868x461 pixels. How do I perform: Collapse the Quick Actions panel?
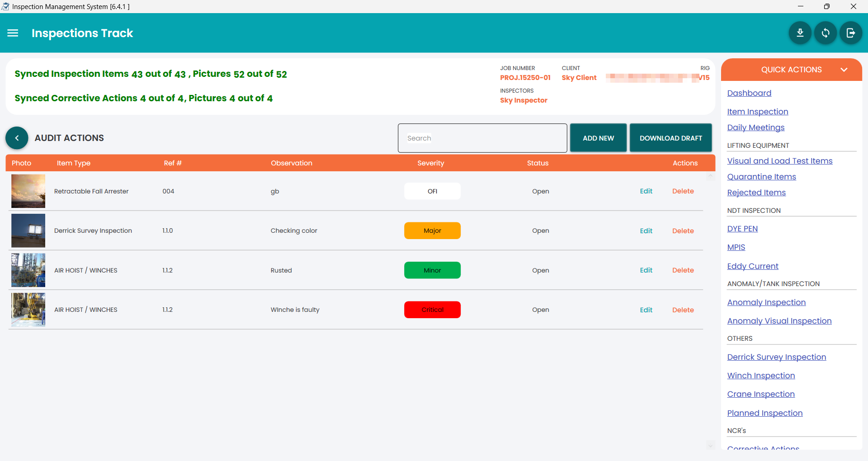[x=844, y=70]
